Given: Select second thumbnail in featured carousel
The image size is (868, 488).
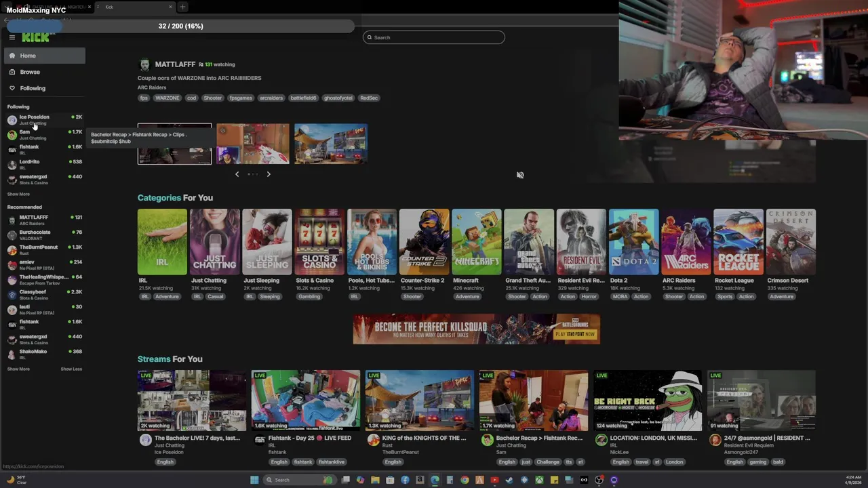Looking at the screenshot, I should tap(253, 144).
